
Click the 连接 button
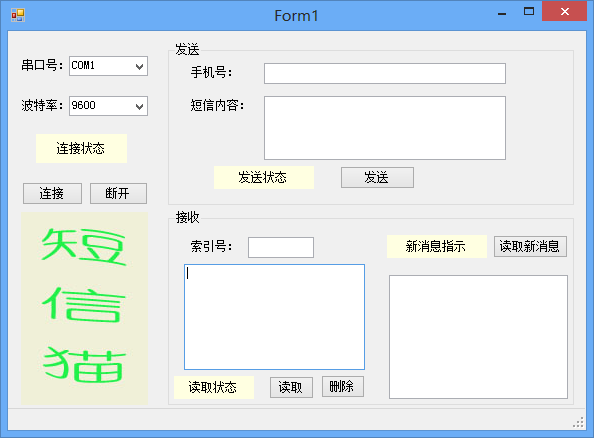52,194
